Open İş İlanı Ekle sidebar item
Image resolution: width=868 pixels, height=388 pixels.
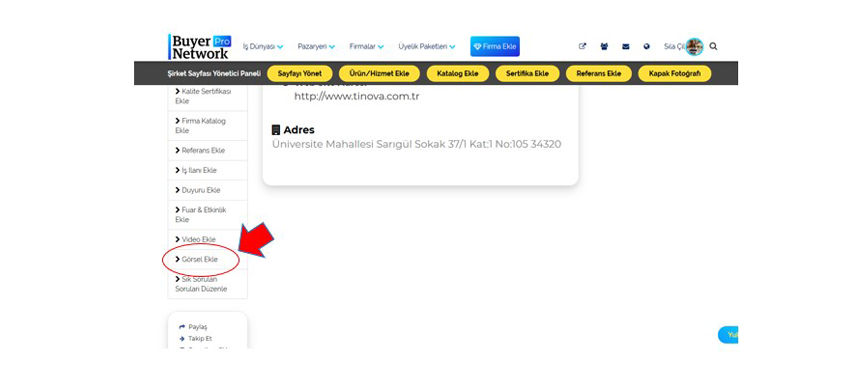coord(208,170)
